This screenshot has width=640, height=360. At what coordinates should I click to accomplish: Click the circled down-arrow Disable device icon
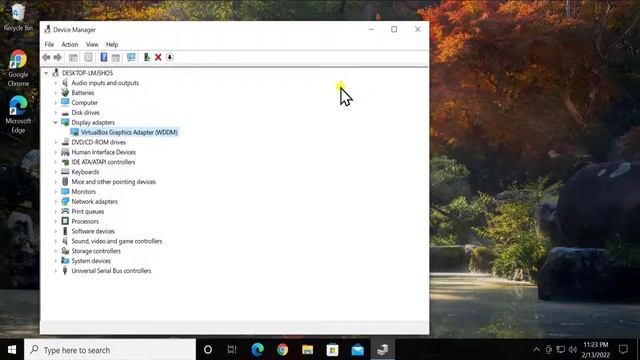pos(170,58)
